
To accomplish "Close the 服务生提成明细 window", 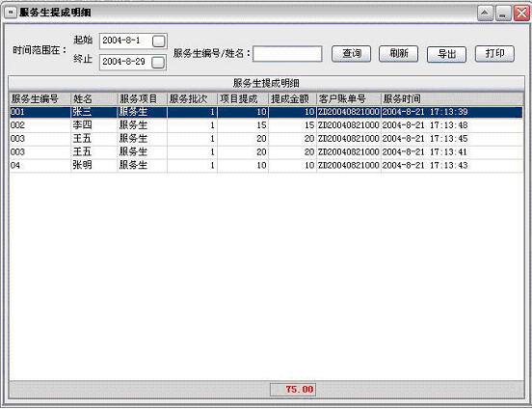I will (x=521, y=14).
